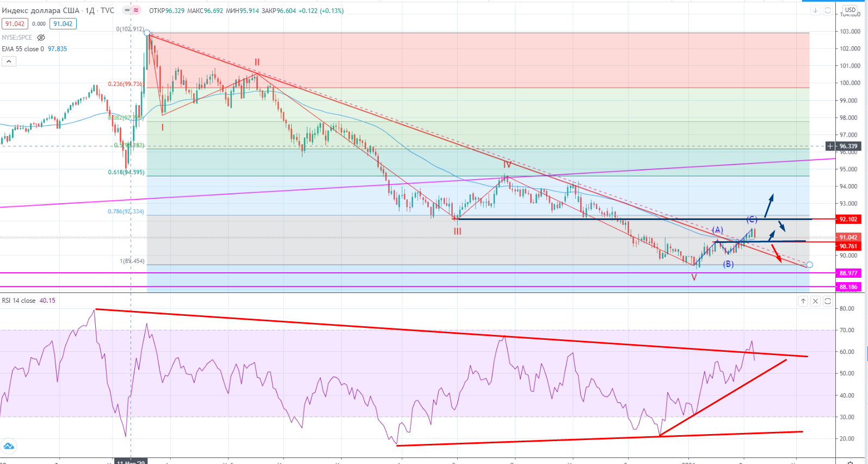
Task: Click the gray market status indicator
Action: point(127,10)
